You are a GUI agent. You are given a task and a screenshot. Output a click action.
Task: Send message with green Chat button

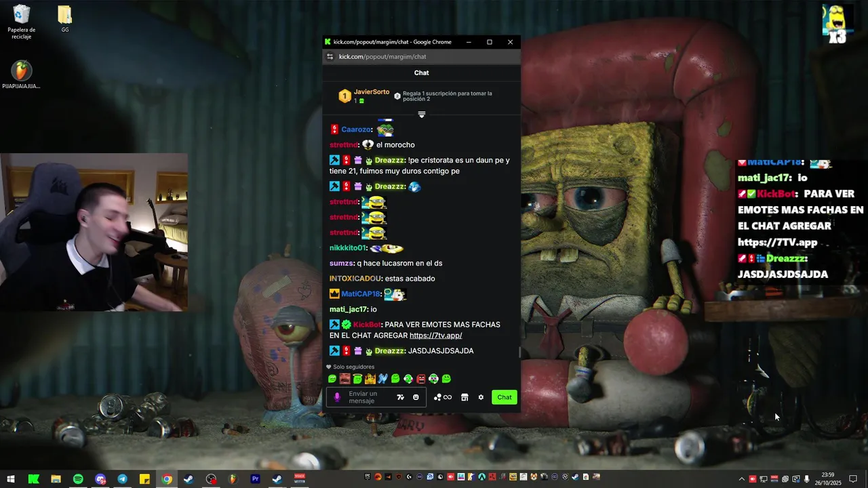coord(505,397)
